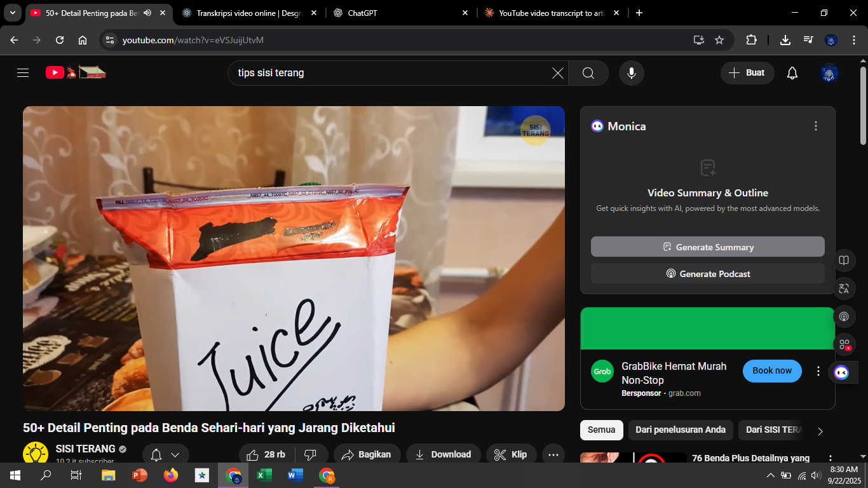Dislike the video with thumbs-down
Viewport: 868px width, 488px height.
click(311, 454)
